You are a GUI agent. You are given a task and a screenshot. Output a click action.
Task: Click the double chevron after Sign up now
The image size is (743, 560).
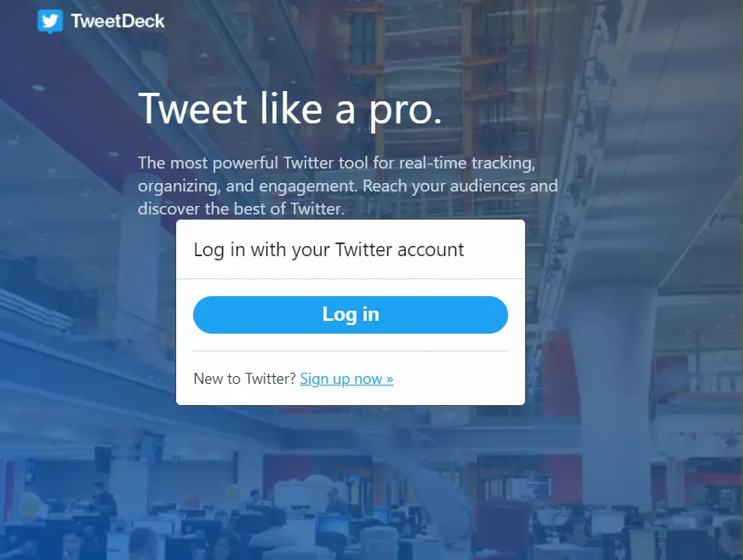pos(390,379)
